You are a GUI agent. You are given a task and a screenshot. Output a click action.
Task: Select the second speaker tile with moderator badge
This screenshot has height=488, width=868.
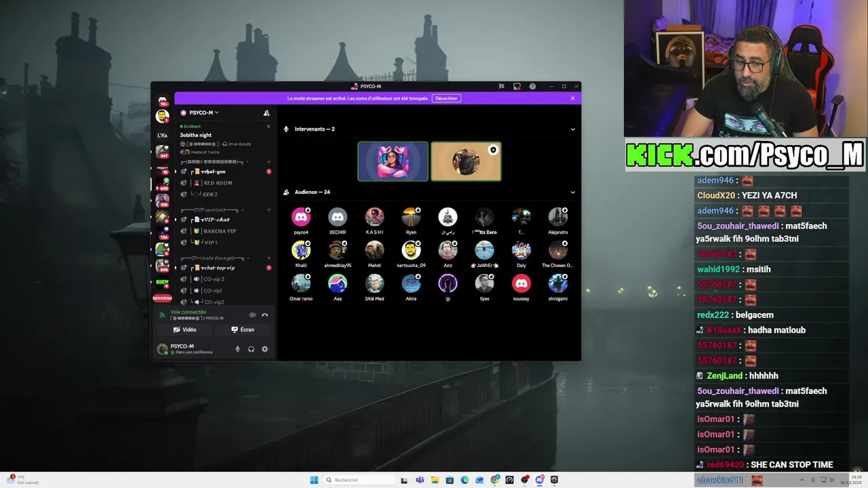pyautogui.click(x=466, y=161)
